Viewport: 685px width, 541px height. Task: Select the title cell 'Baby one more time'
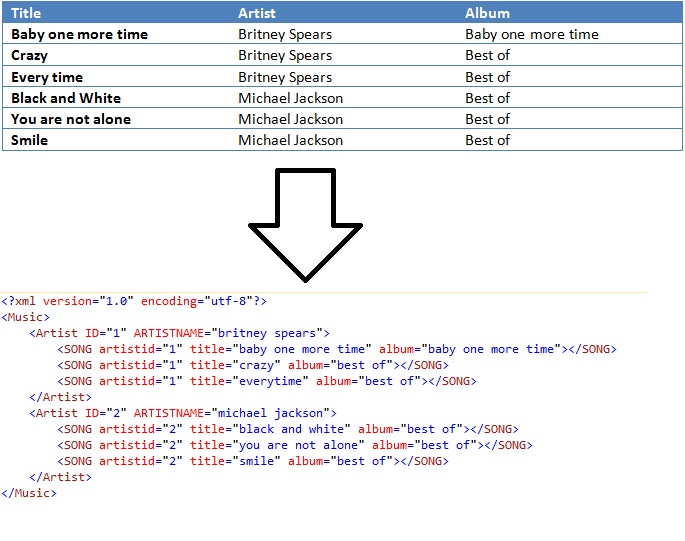pyautogui.click(x=80, y=34)
